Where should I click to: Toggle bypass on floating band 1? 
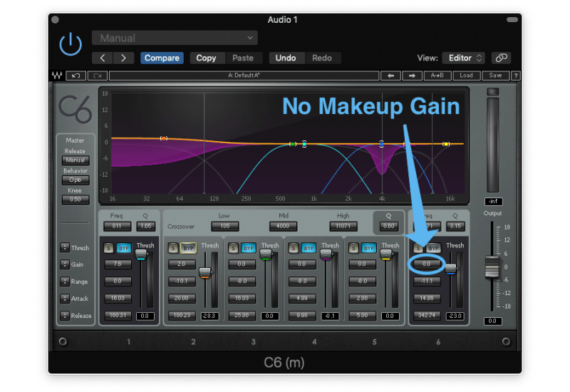tap(124, 248)
